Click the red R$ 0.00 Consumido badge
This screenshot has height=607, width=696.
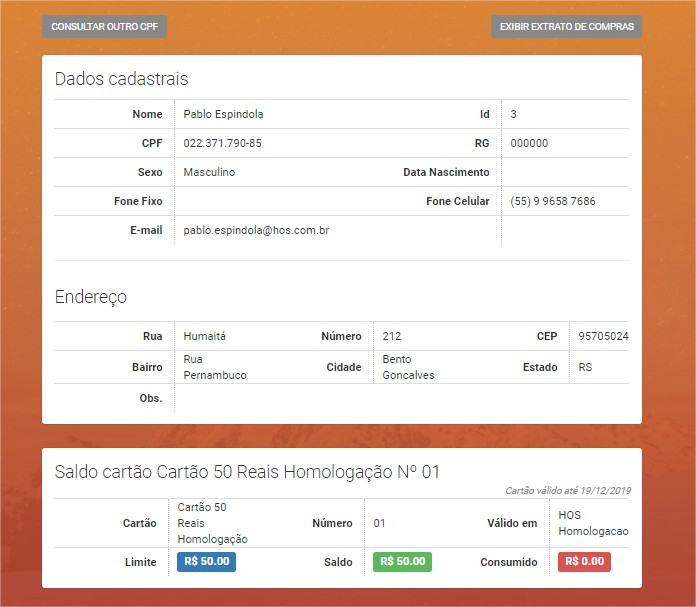584,562
